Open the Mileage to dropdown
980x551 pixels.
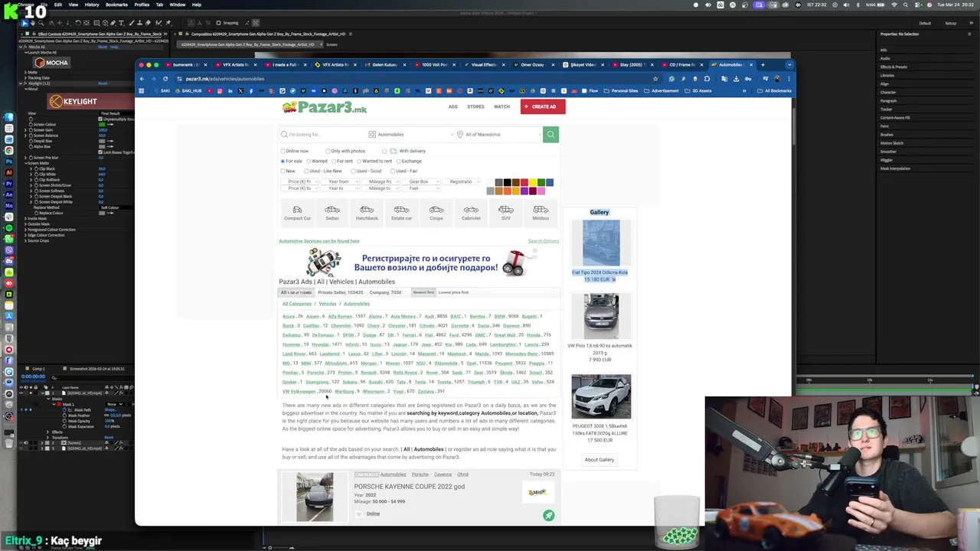pos(380,188)
